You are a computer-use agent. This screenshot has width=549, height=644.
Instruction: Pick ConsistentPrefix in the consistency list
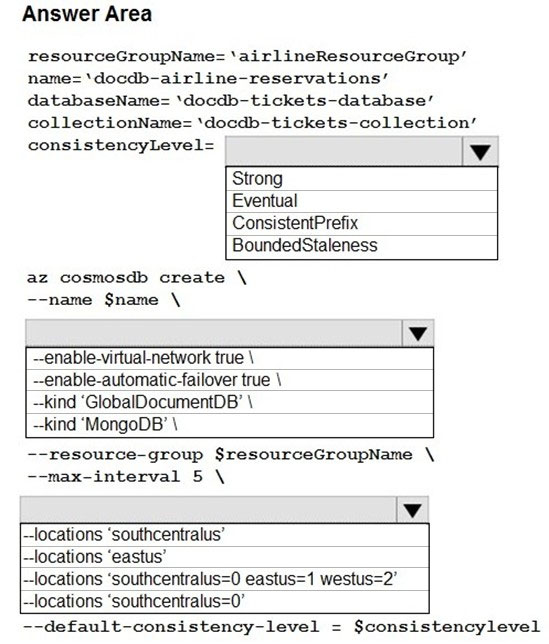click(361, 223)
